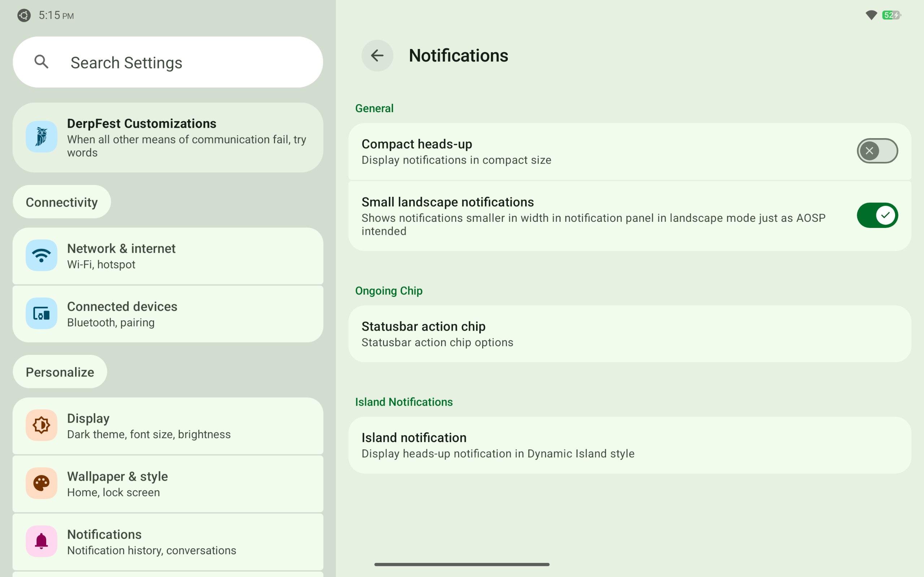Click the DerpFest owl icon
This screenshot has height=577, width=924.
[x=41, y=137]
